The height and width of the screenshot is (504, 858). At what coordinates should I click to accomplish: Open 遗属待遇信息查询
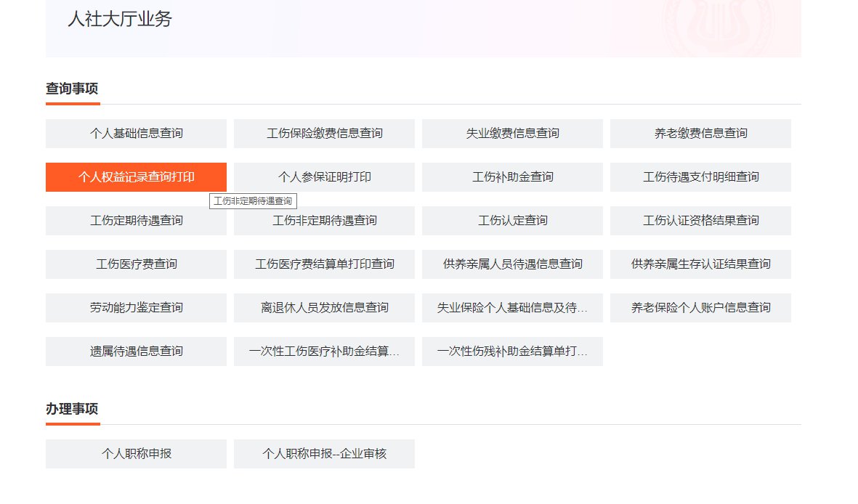pos(136,351)
